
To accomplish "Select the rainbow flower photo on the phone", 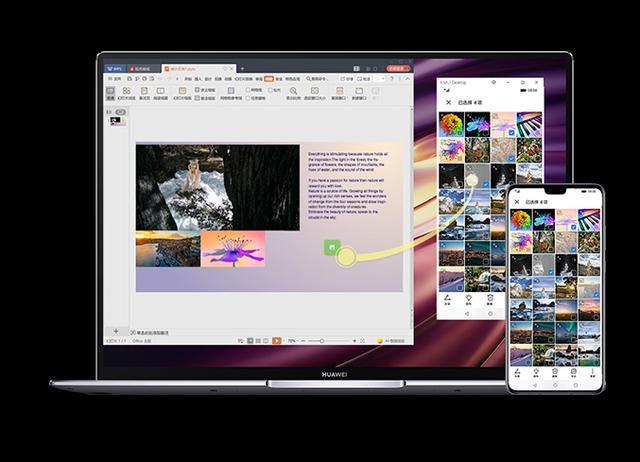I will (521, 220).
